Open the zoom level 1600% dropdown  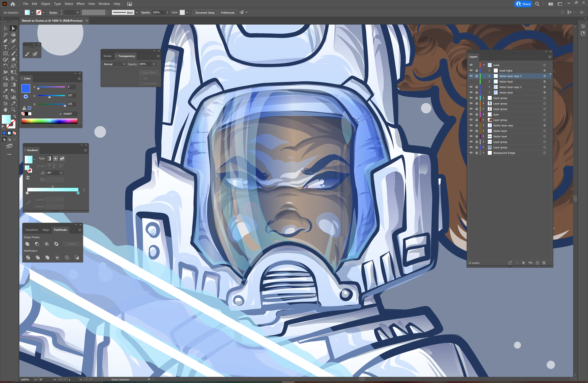coord(36,379)
